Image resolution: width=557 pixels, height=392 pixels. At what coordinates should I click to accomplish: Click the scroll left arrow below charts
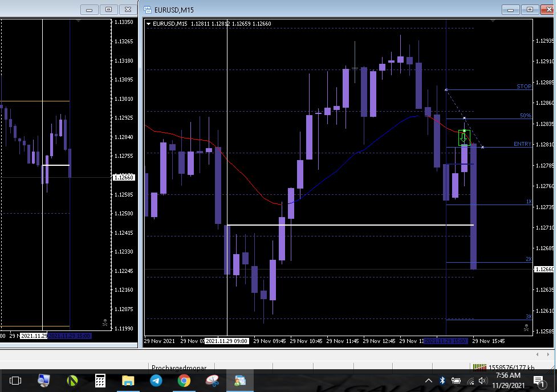(538, 354)
